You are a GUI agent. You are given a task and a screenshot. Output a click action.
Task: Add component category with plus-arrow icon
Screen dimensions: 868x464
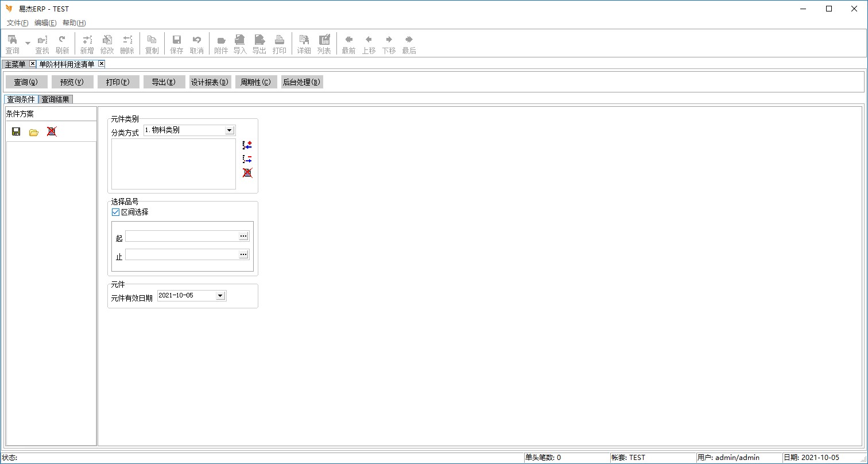[x=247, y=145]
